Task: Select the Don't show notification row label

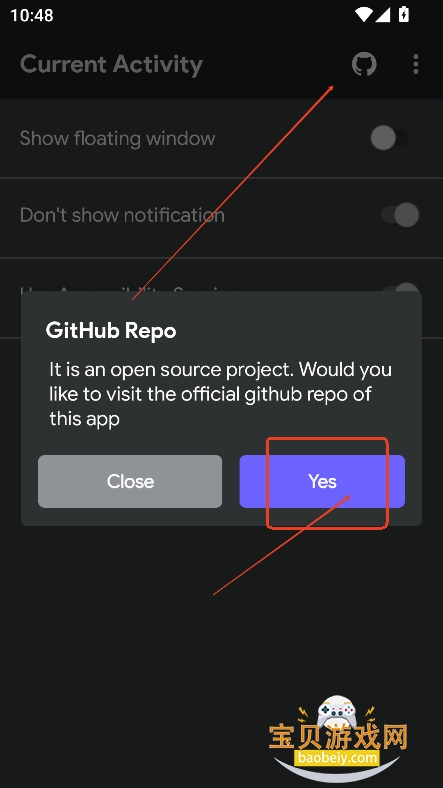Action: coord(122,215)
